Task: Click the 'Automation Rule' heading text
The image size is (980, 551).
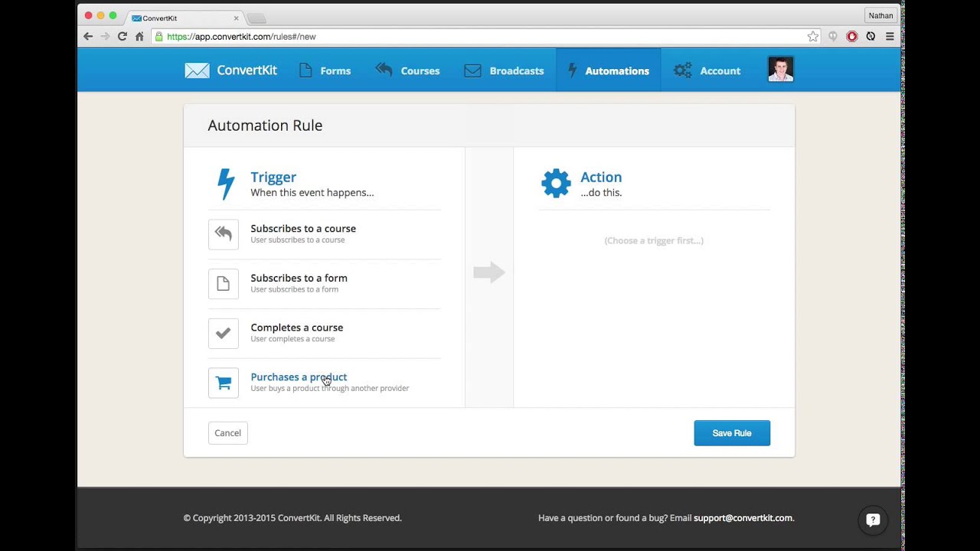Action: 265,126
